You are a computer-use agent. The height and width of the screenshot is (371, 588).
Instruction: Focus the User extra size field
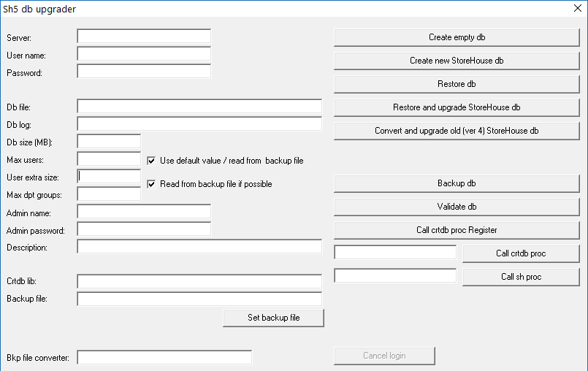tap(109, 176)
